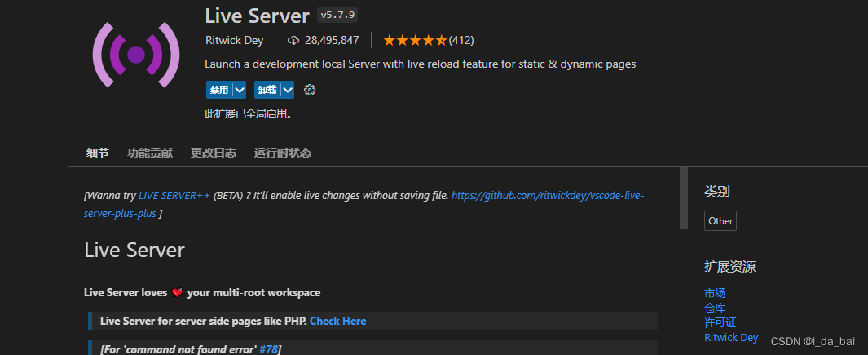Screen dimensions: 868x355
Task: Click the 28,495,847 install count
Action: [x=332, y=41]
